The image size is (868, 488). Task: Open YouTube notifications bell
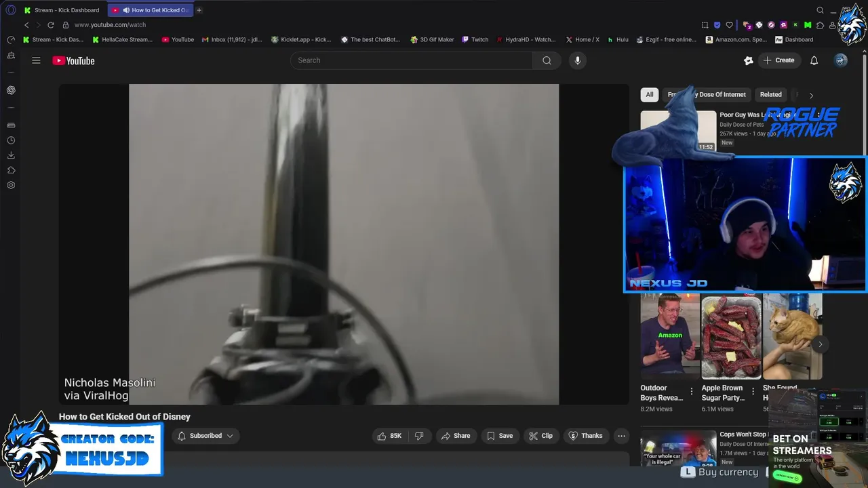[x=814, y=60]
